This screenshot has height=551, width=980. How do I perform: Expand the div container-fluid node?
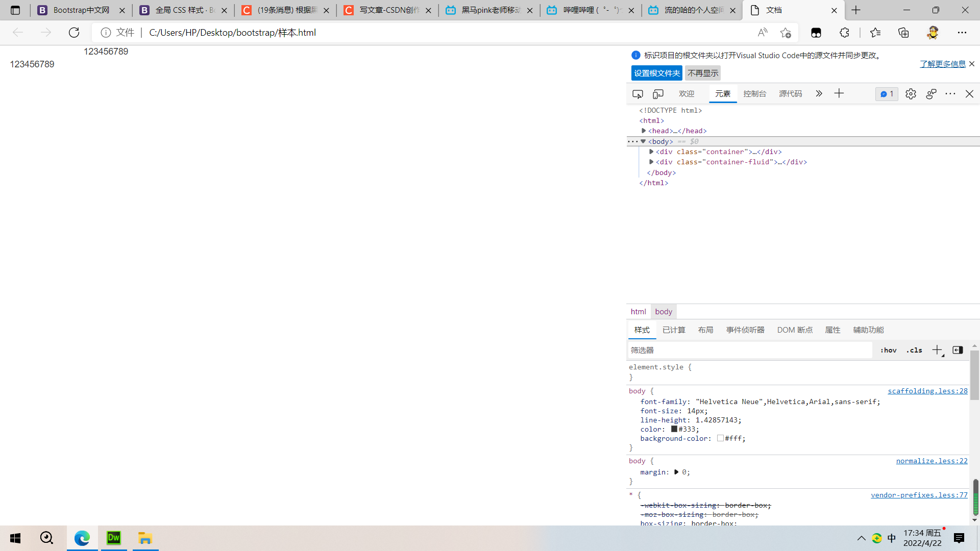tap(651, 162)
